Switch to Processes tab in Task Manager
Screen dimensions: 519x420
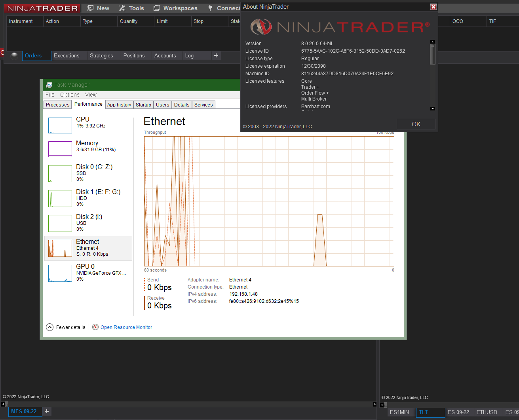pos(57,105)
